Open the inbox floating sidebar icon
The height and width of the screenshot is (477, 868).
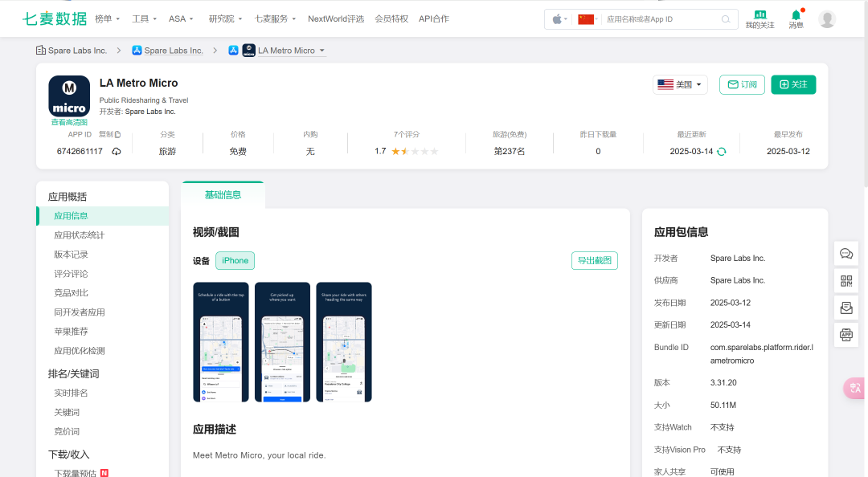846,308
